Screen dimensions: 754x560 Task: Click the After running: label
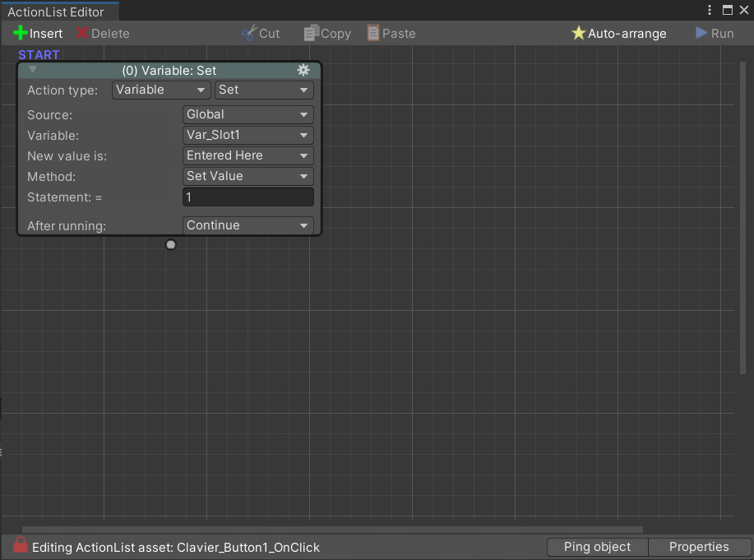click(x=67, y=226)
